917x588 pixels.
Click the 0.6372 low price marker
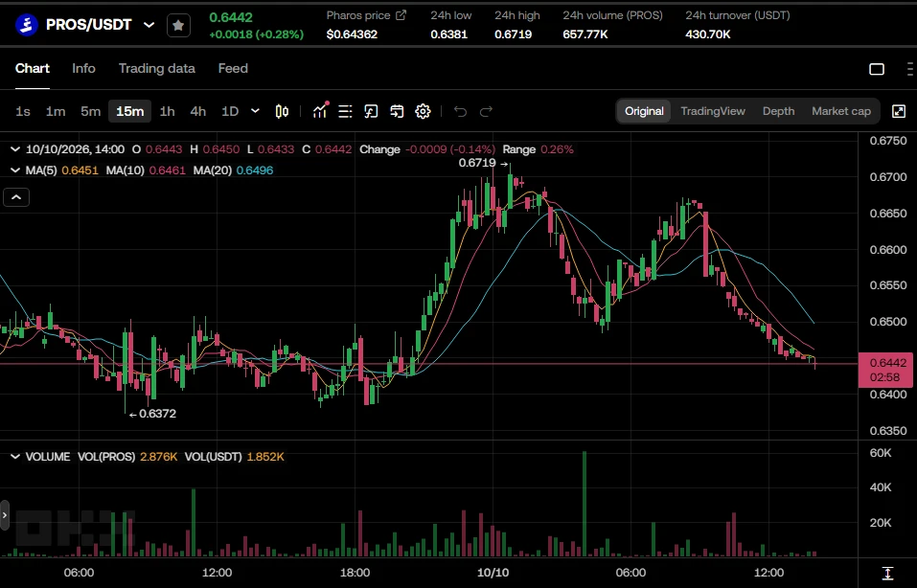pyautogui.click(x=152, y=414)
